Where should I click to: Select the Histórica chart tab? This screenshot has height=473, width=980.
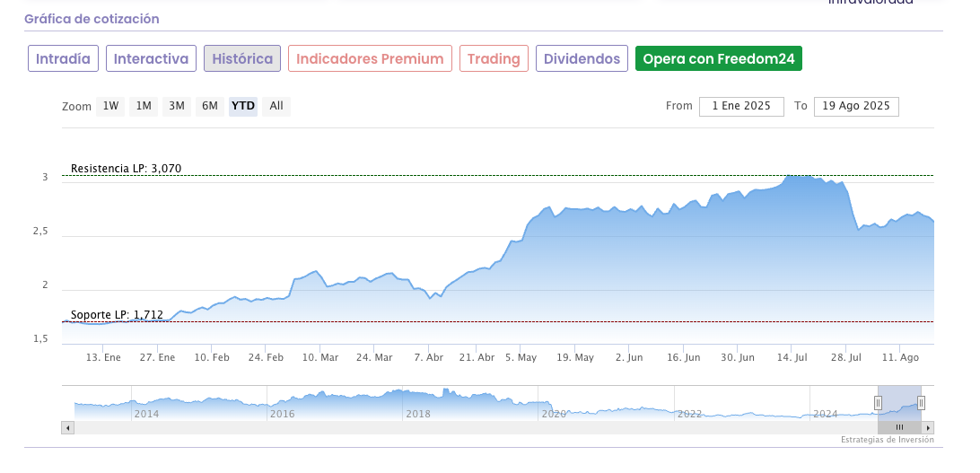[x=242, y=58]
